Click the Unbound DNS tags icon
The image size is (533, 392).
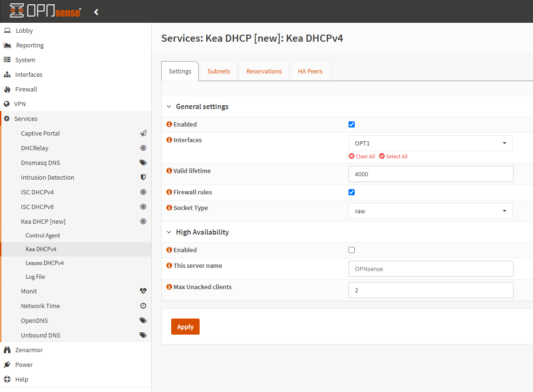coord(143,335)
